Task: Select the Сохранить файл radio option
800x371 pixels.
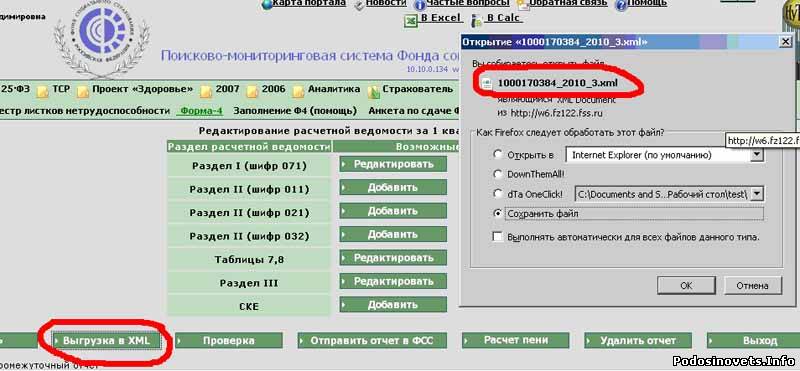Action: 497,214
